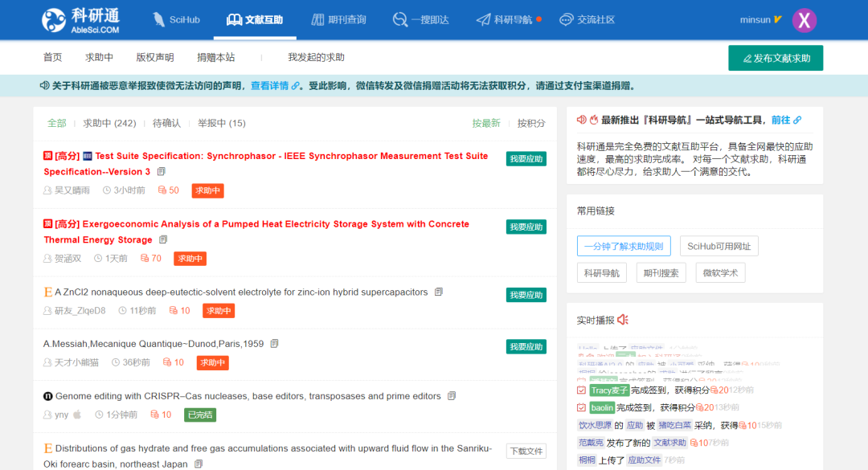868x470 pixels.
Task: Open 我发起的求助 page
Action: click(x=316, y=57)
